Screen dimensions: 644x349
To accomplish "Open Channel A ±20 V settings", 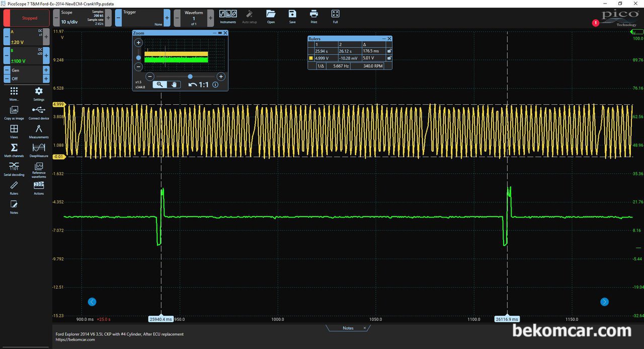I will point(27,37).
